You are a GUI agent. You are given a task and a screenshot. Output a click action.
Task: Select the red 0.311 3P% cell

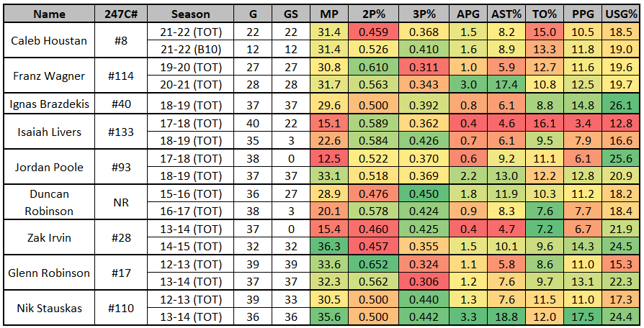click(x=425, y=68)
